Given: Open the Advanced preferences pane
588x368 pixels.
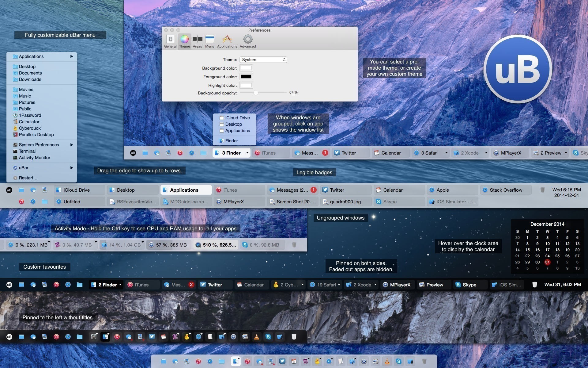Looking at the screenshot, I should [247, 41].
